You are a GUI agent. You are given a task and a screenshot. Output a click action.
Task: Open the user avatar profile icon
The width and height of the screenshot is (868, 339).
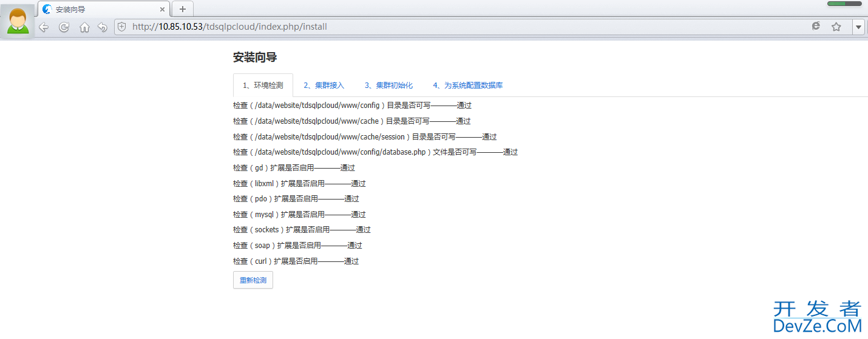point(18,21)
